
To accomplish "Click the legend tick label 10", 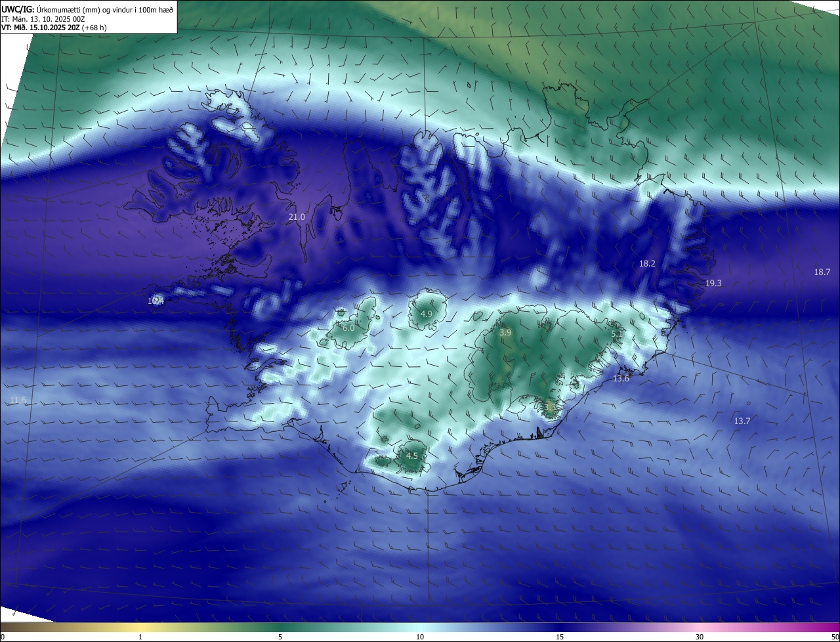I will coord(420,637).
